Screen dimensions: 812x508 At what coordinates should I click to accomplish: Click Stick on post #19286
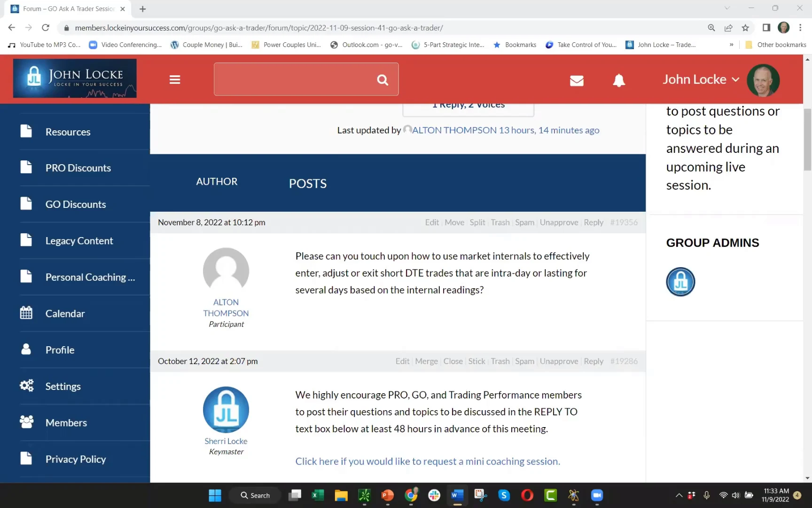pyautogui.click(x=476, y=361)
